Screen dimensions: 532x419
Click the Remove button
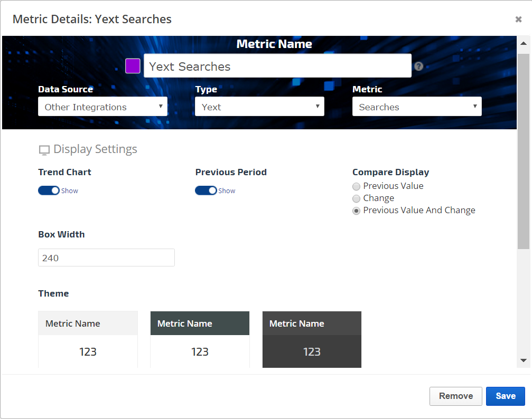455,396
